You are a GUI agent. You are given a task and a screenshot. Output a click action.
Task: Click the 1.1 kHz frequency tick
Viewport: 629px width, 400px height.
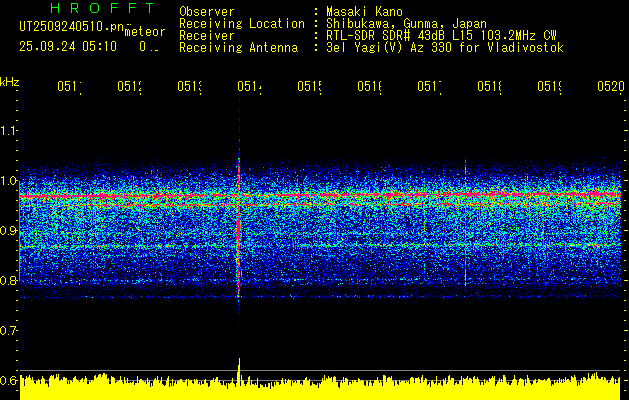point(9,130)
